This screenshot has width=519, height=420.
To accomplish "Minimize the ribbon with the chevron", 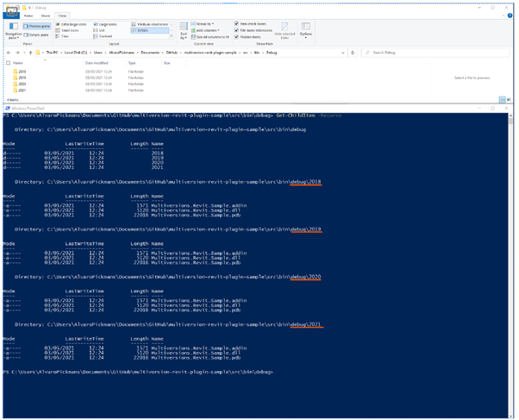I will 503,16.
